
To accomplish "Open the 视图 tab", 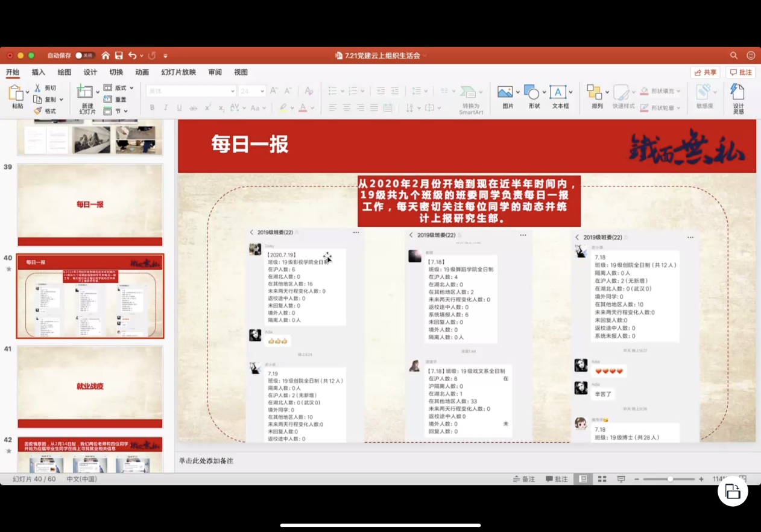I will [241, 72].
